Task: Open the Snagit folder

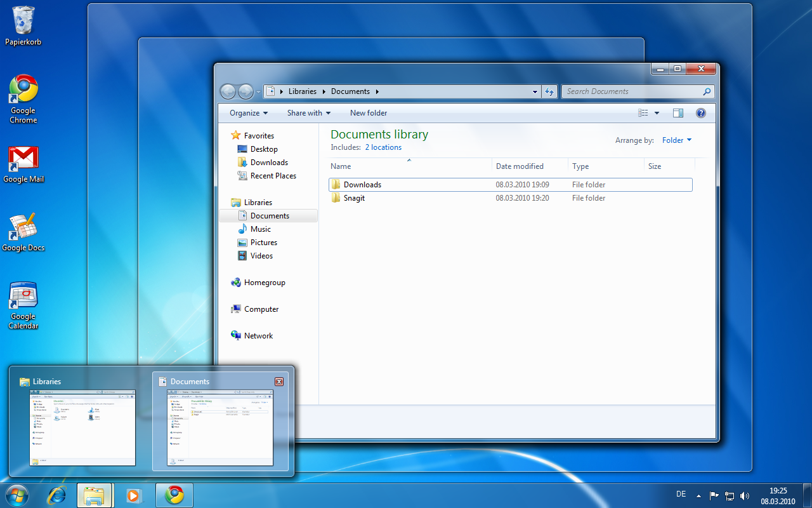Action: pos(354,197)
